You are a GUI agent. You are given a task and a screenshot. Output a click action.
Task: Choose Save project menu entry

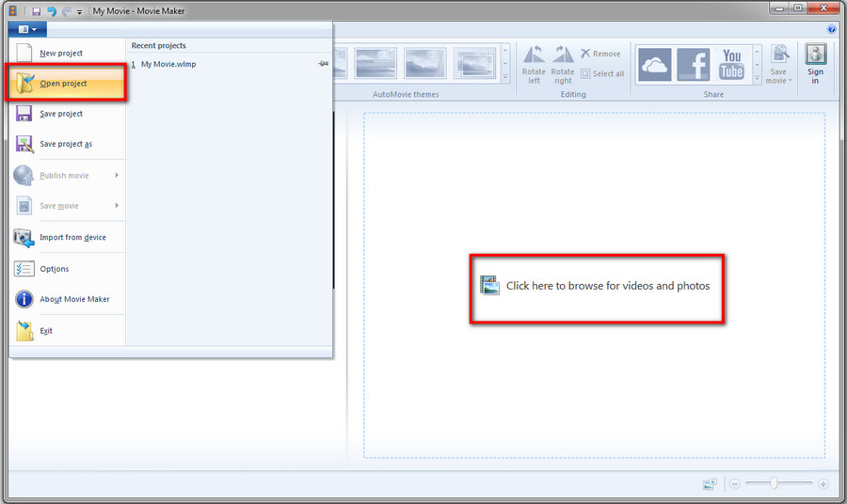click(x=67, y=114)
